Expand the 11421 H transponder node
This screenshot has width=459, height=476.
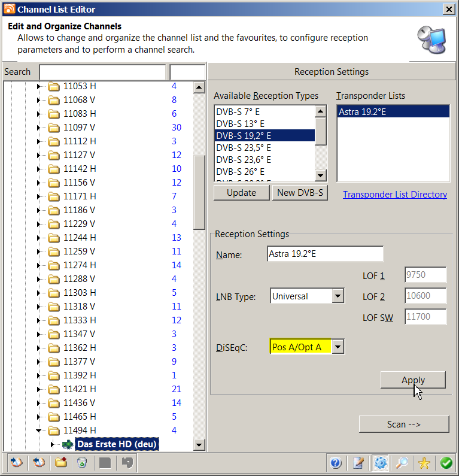tap(39, 389)
